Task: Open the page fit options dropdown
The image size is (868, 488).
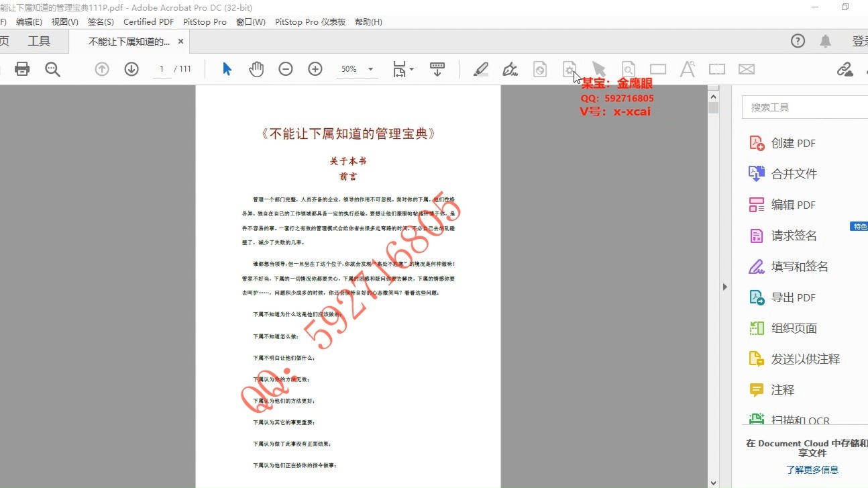Action: [410, 69]
